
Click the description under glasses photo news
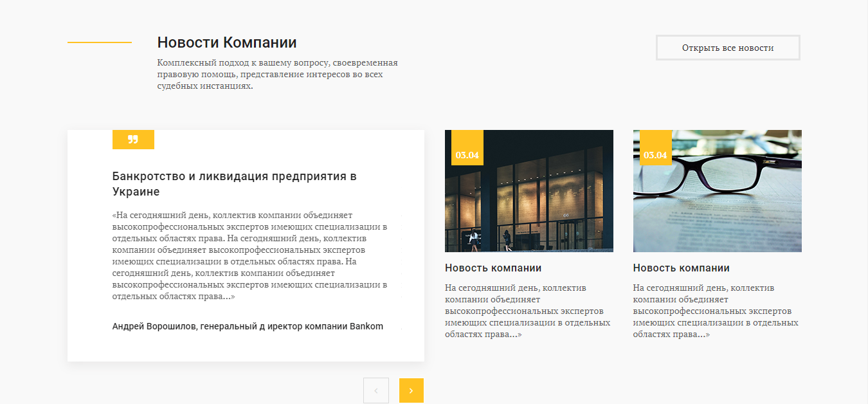tap(716, 311)
